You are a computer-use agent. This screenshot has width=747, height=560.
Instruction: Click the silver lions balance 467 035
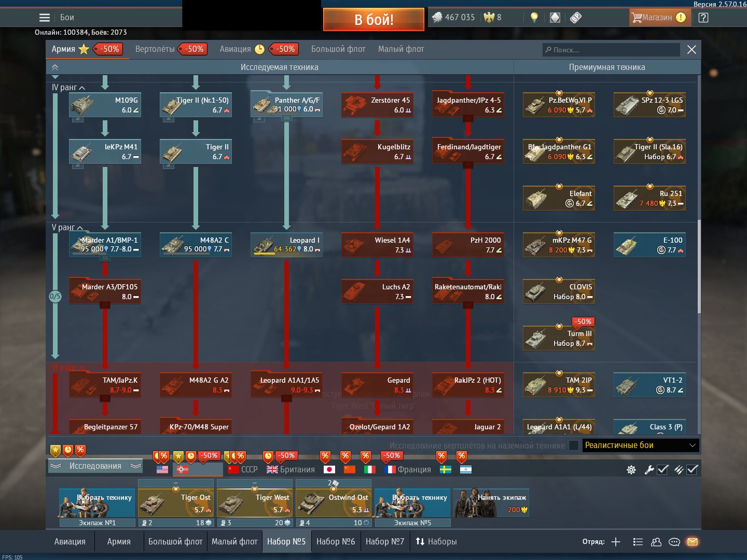(453, 18)
